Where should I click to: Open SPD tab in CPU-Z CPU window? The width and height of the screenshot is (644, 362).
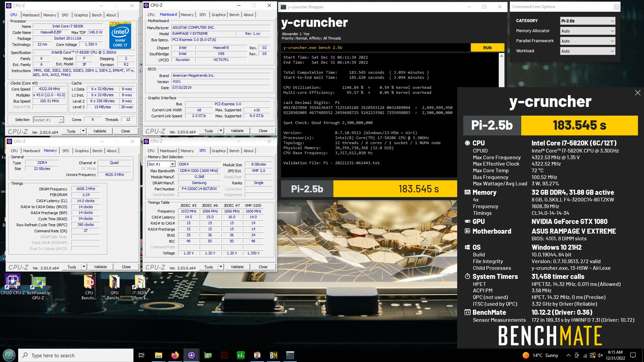tap(65, 15)
